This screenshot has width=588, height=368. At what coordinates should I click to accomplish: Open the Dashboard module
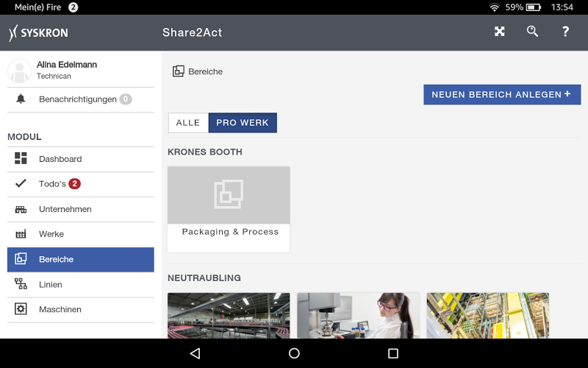81,159
